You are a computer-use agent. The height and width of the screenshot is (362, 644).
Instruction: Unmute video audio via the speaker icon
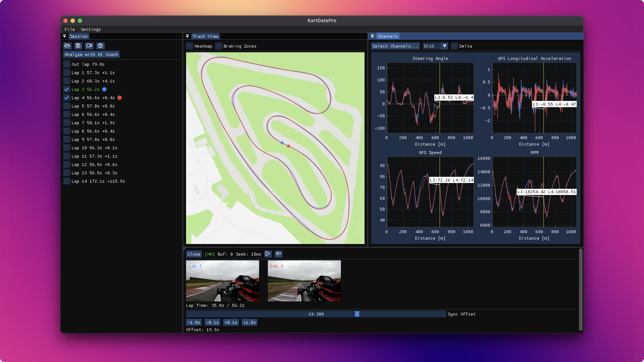click(278, 254)
